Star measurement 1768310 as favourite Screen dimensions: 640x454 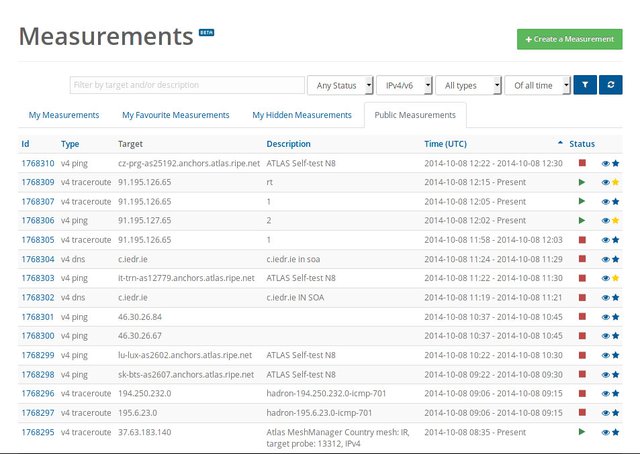616,163
